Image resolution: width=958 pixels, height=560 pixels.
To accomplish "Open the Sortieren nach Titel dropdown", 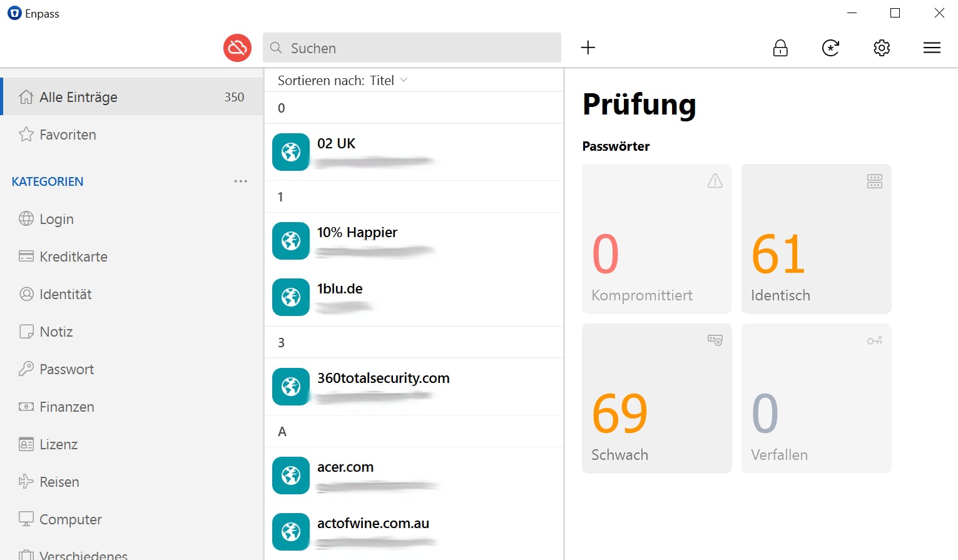I will (x=342, y=80).
